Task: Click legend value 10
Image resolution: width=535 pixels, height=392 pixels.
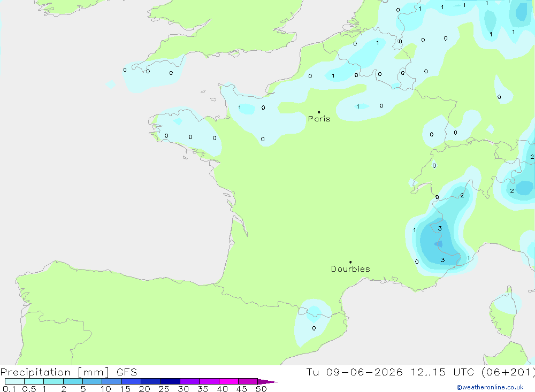Action: 106,389
